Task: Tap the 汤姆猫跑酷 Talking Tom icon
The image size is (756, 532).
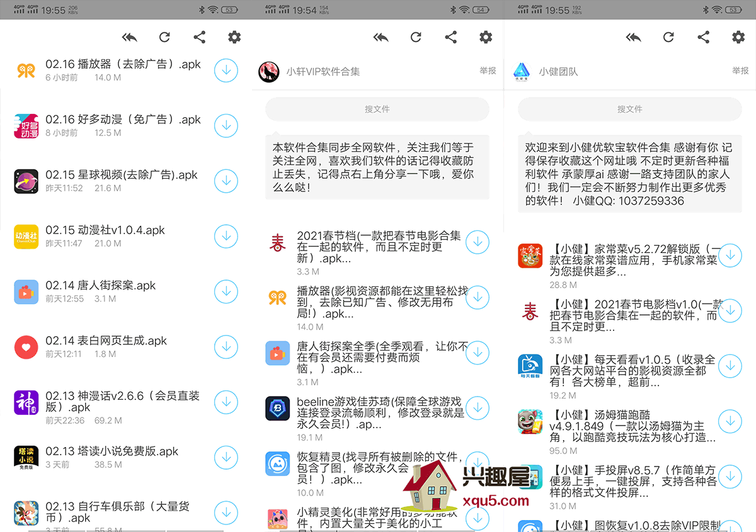Action: pyautogui.click(x=530, y=421)
